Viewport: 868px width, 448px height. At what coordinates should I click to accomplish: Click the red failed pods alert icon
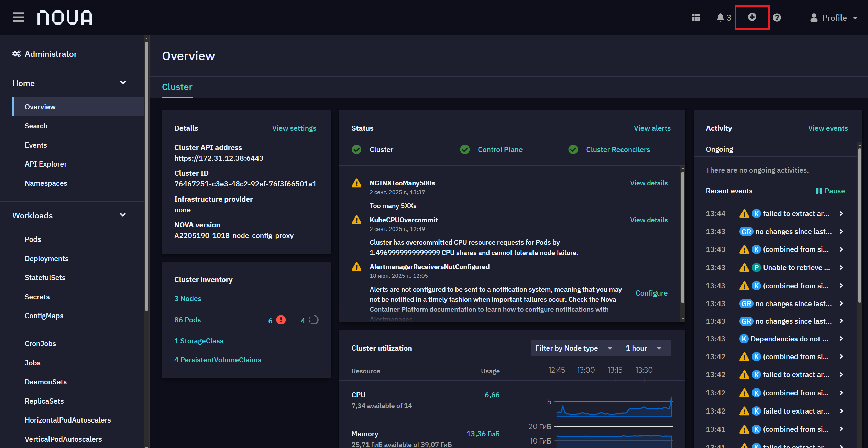(281, 320)
